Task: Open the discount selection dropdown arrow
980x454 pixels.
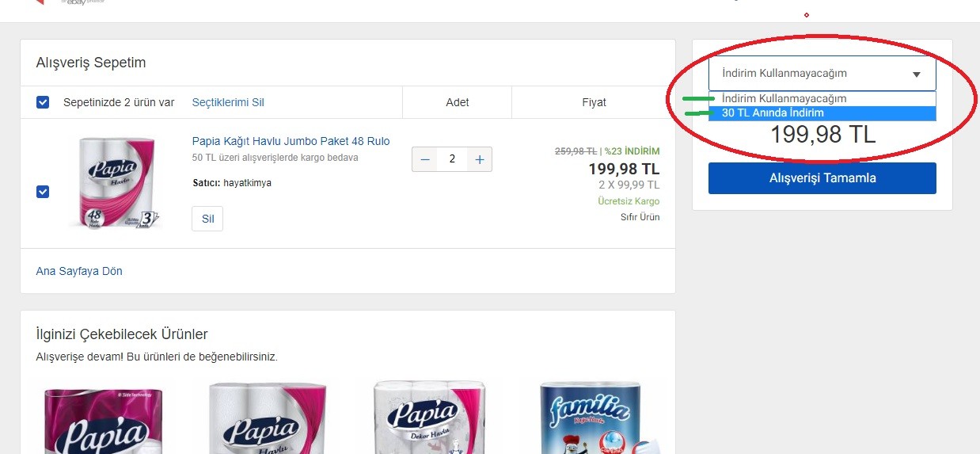Action: (916, 74)
